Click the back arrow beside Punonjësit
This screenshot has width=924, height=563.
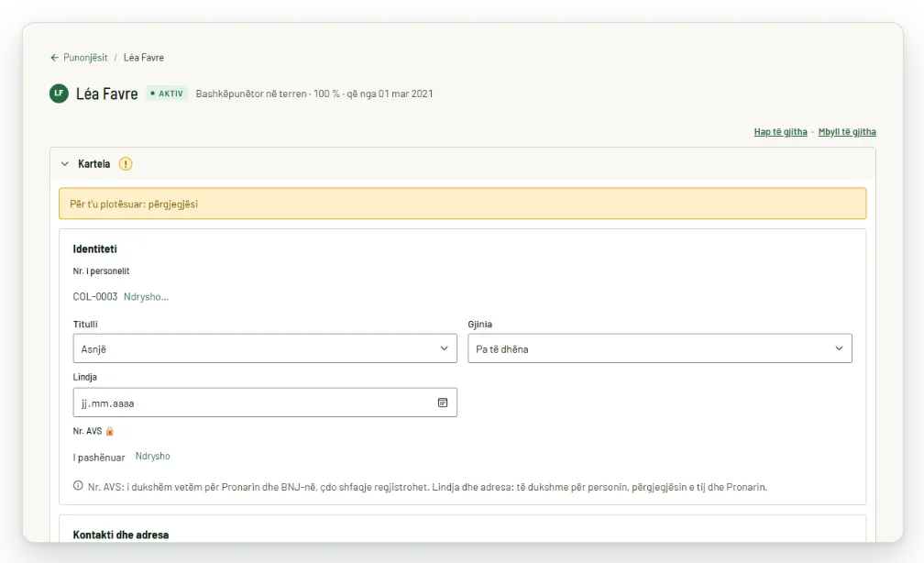[54, 58]
